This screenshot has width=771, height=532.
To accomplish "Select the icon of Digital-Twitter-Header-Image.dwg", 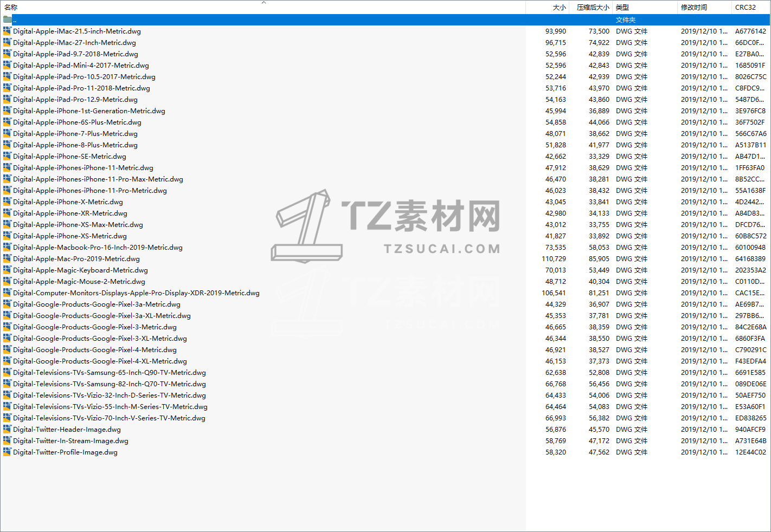I will (7, 430).
